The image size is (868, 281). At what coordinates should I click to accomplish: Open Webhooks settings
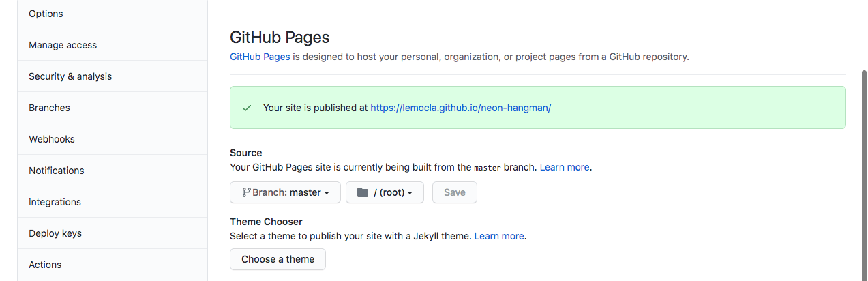(113, 139)
